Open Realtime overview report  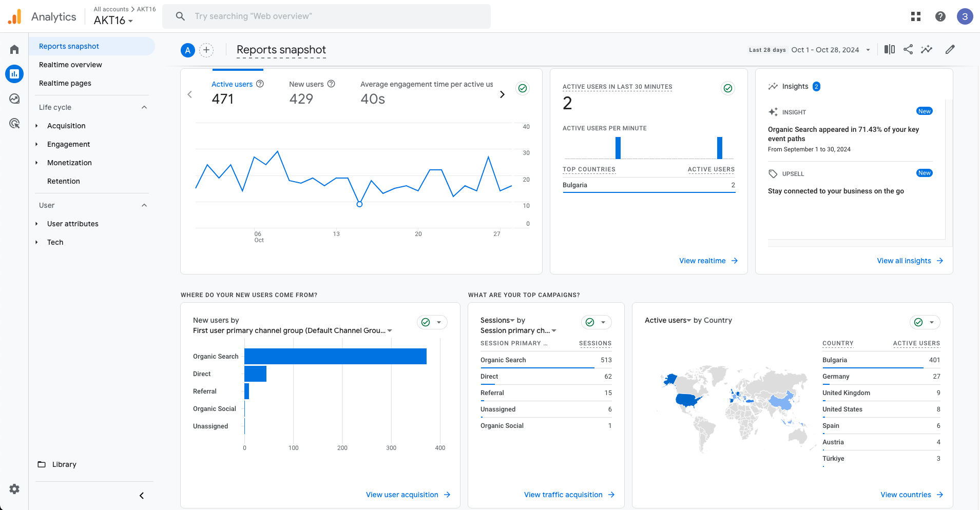click(x=70, y=65)
